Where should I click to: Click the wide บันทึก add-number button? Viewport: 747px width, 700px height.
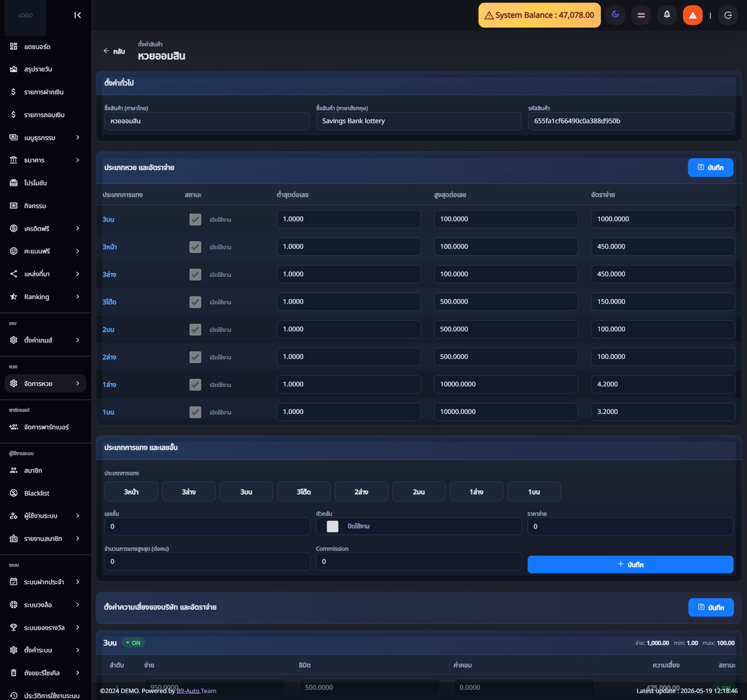(x=630, y=564)
